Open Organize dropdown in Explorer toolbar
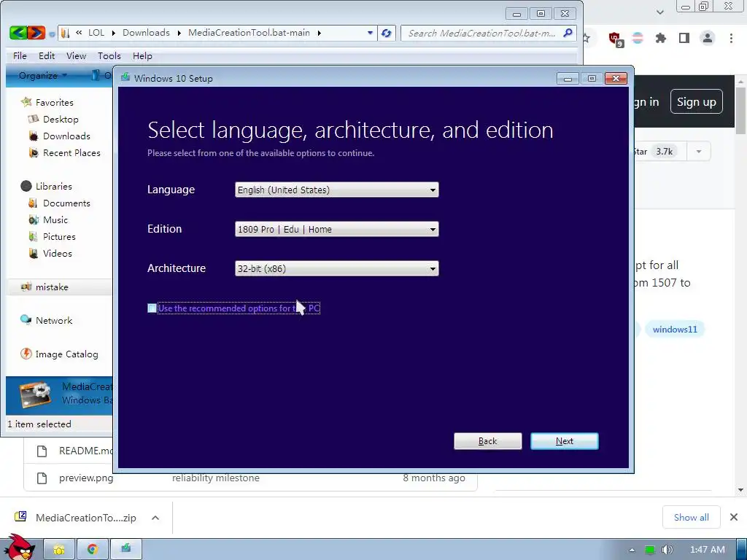Screen dimensions: 747x560 [43, 75]
